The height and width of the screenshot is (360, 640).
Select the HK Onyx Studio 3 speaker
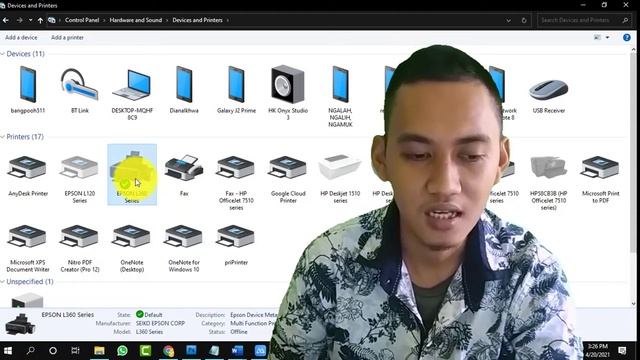click(x=288, y=93)
